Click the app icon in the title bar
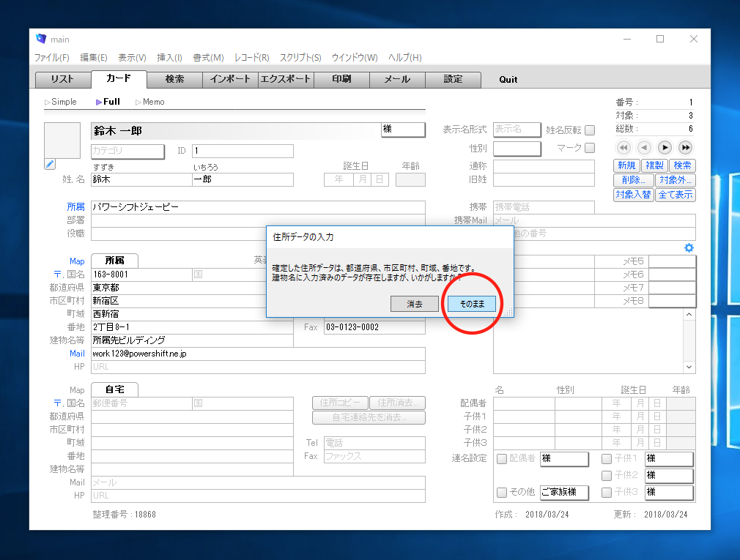The image size is (740, 560). (x=41, y=39)
